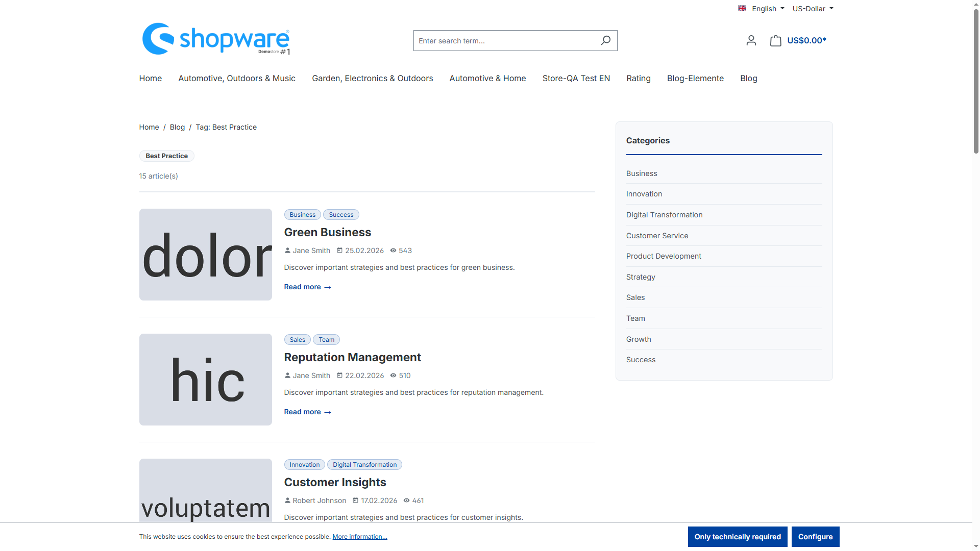Screen dimensions: 980x551
Task: Click Digital Transformation tag on Customer Insights
Action: pos(364,465)
